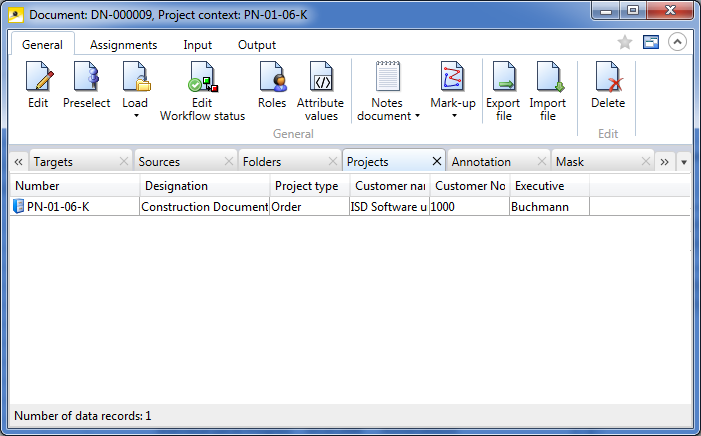Sort by Customer No column header
The height and width of the screenshot is (436, 701).
click(x=470, y=186)
